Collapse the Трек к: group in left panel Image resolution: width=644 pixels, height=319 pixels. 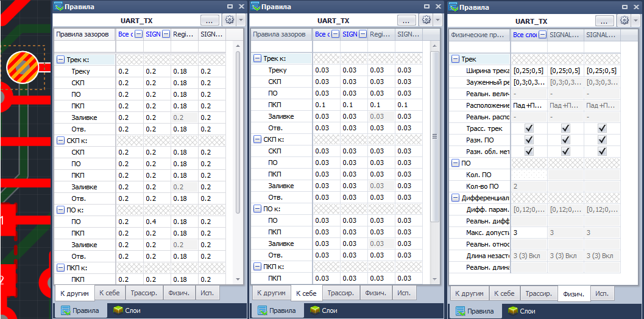click(60, 60)
